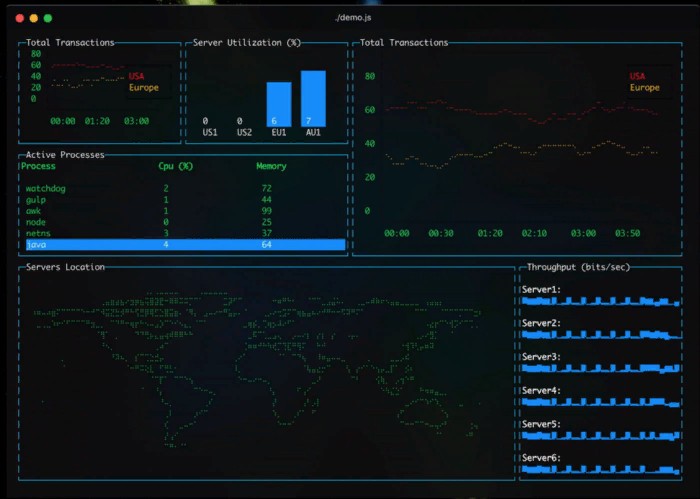Click the Memory column header
This screenshot has height=499, width=700.
271,166
